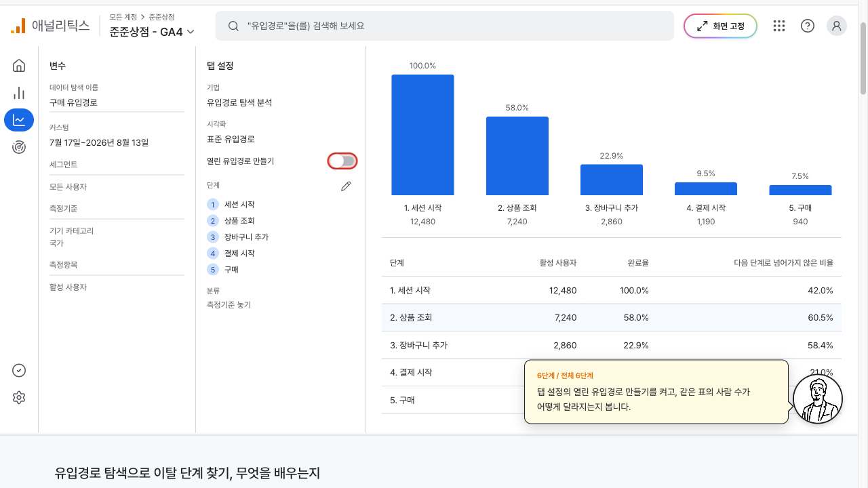The height and width of the screenshot is (488, 868).
Task: Click the 완료율 column header
Action: tap(637, 262)
